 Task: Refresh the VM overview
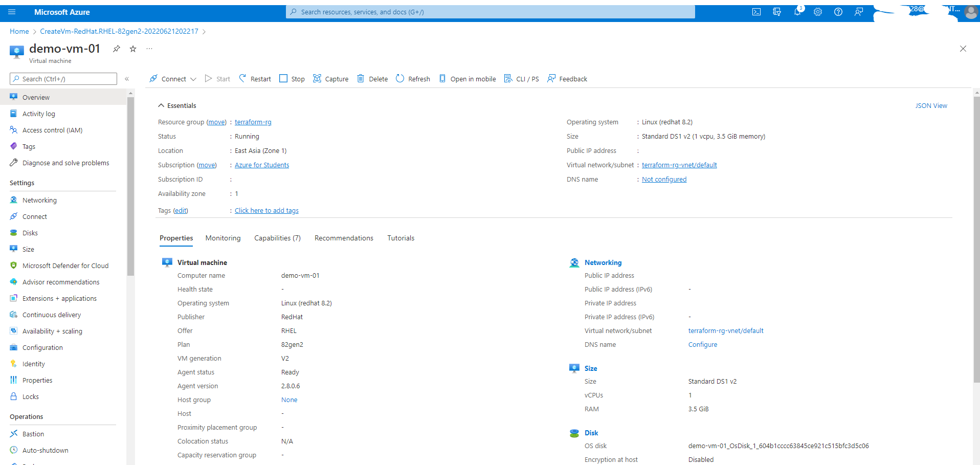click(413, 79)
